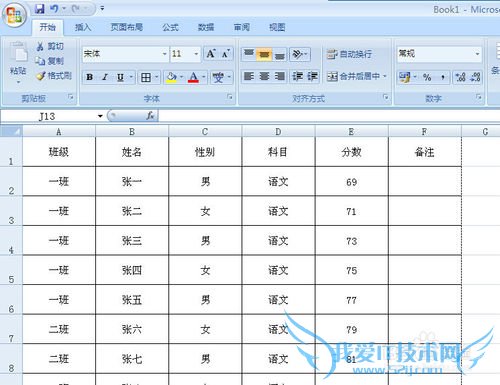Screen dimensions: 500x385
Task: Click increase decimal icon
Action: click(x=461, y=77)
